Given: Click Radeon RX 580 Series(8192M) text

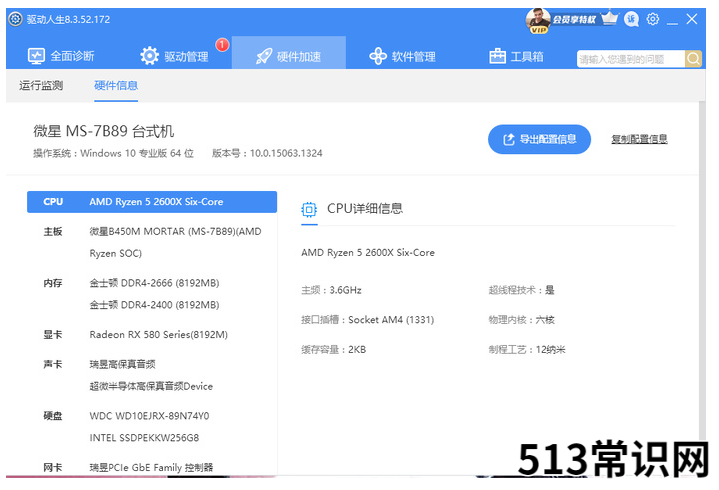Looking at the screenshot, I should 158,335.
